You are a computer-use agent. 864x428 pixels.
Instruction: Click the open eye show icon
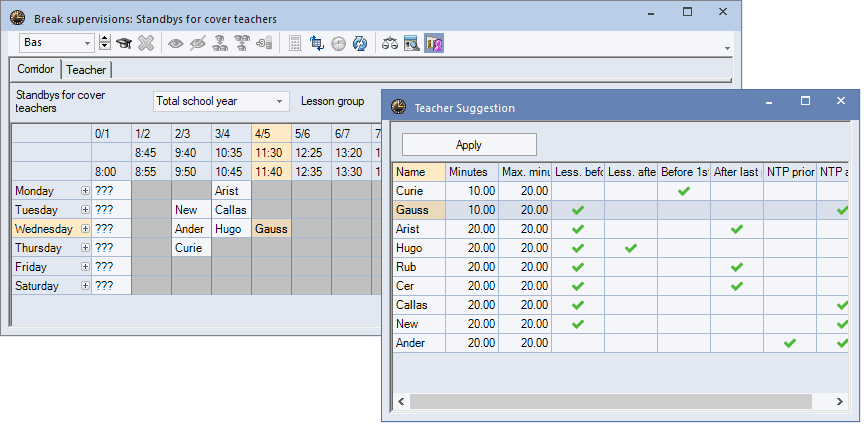click(176, 44)
